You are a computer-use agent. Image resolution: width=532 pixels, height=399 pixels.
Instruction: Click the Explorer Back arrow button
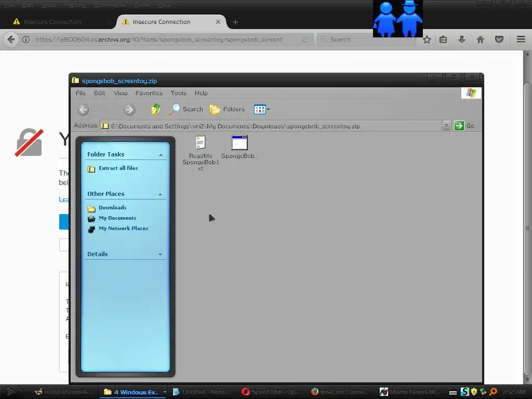83,110
